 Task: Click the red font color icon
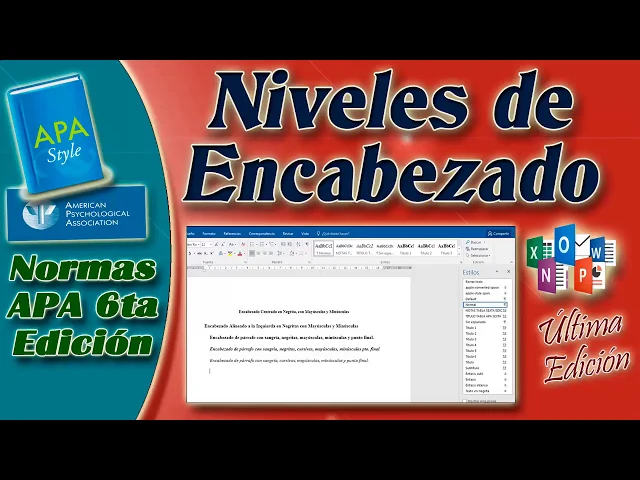240,253
